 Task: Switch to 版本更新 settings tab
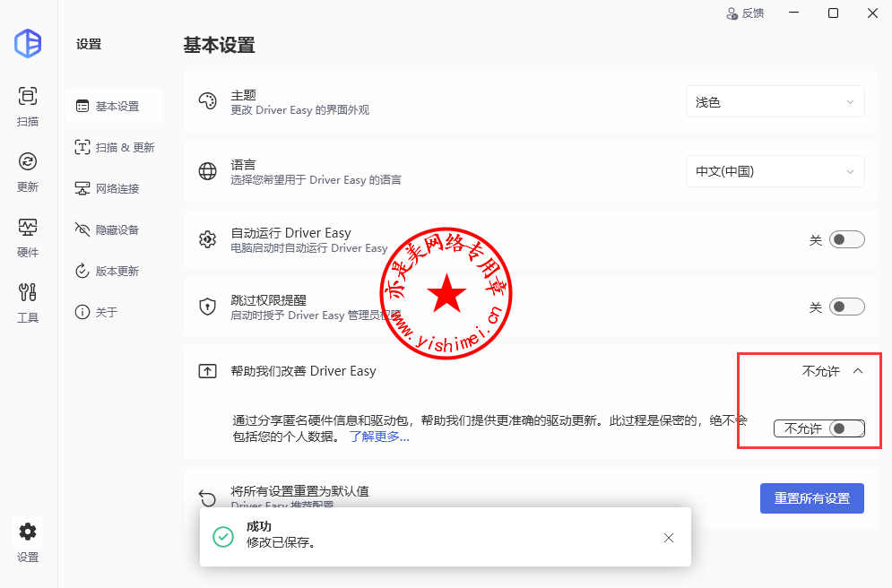coord(114,271)
